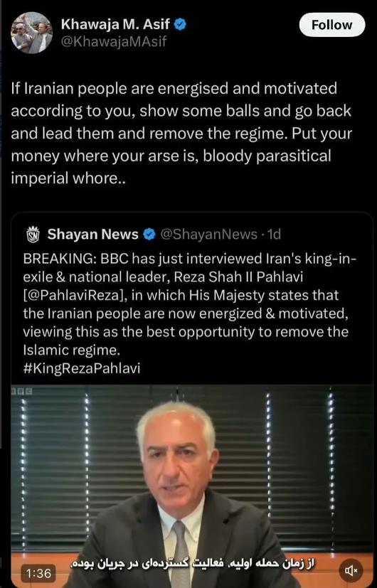This screenshot has width=377, height=588.
Task: Click the 1:36 video duration label
Action: point(38,572)
